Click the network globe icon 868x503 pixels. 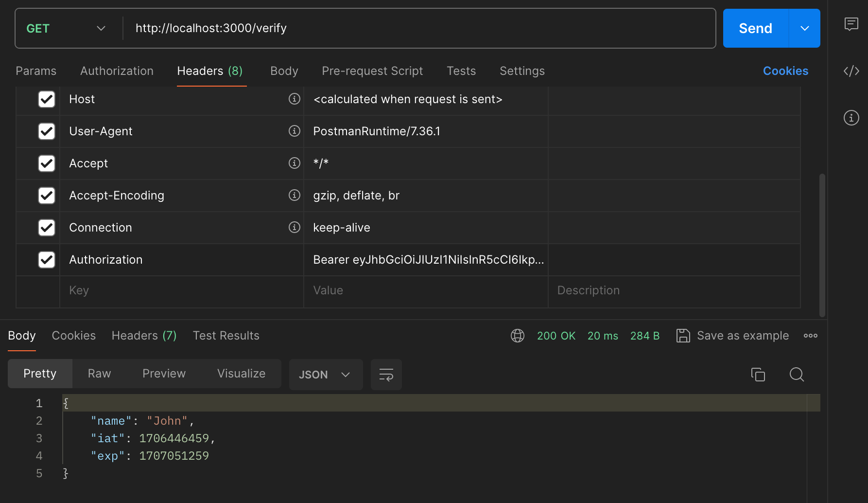pyautogui.click(x=518, y=336)
